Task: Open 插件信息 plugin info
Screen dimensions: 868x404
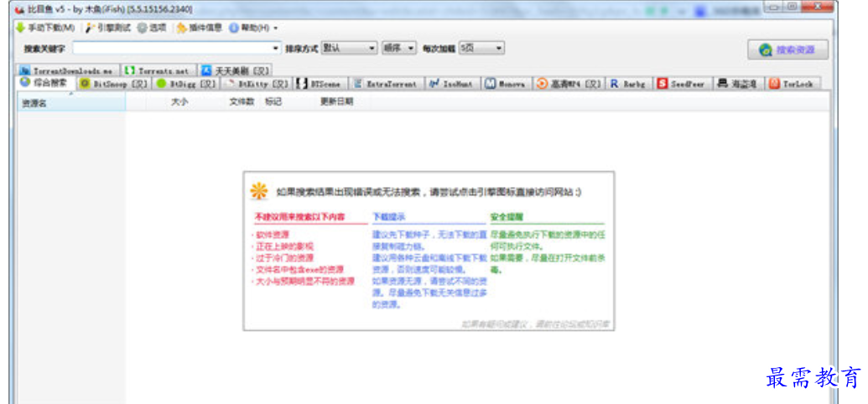Action: [x=200, y=28]
